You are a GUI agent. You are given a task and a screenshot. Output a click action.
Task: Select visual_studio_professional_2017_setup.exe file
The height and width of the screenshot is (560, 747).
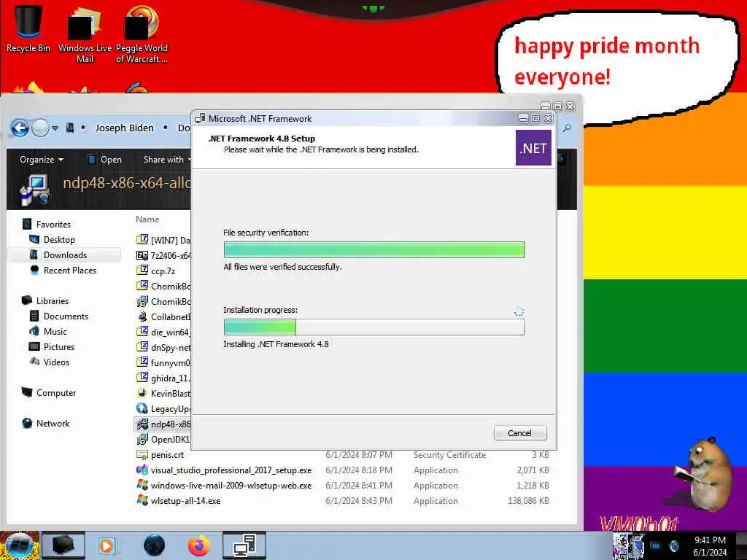pos(224,470)
